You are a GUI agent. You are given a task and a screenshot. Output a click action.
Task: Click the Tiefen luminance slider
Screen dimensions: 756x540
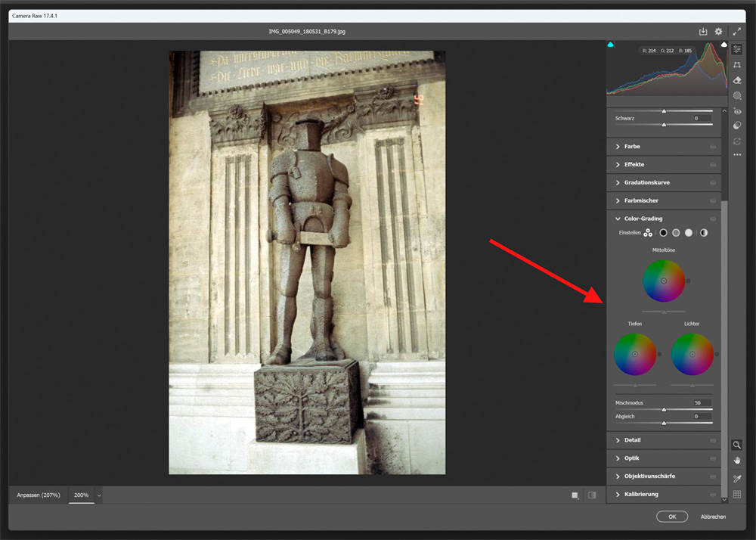pyautogui.click(x=634, y=385)
